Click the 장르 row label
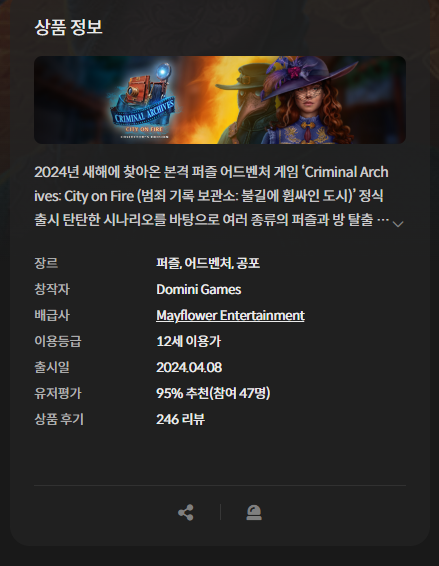 46,263
